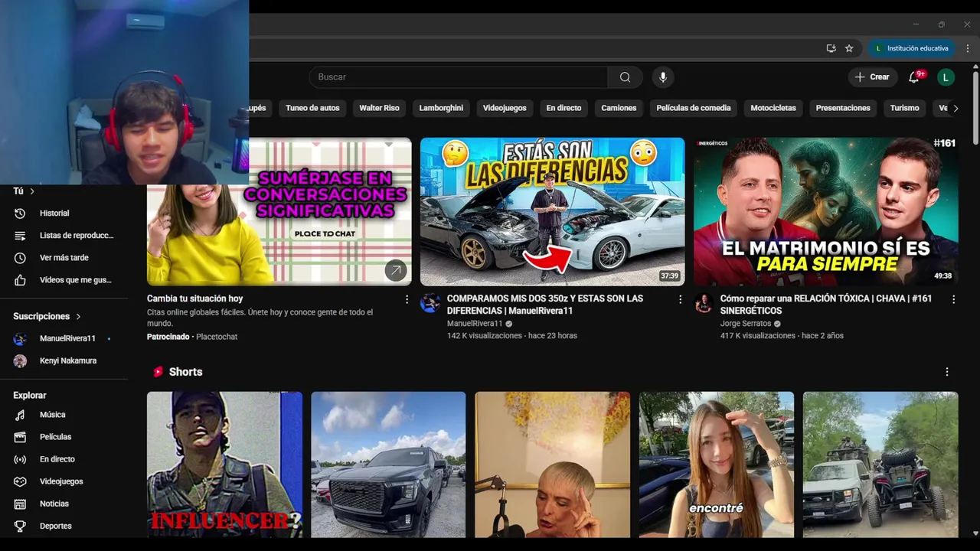Open Cómo reparar una RELACIÓN TÓXICA title

point(826,305)
